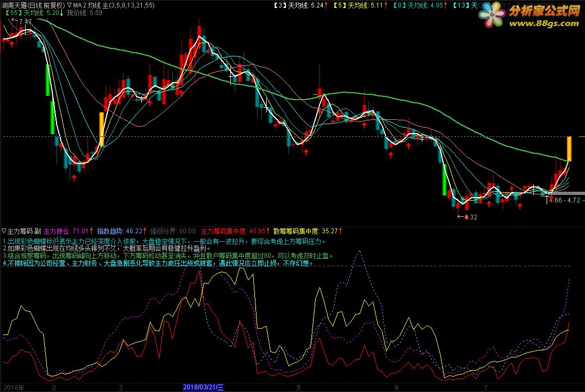Click the 现价线: 5.59 label

tap(84, 13)
